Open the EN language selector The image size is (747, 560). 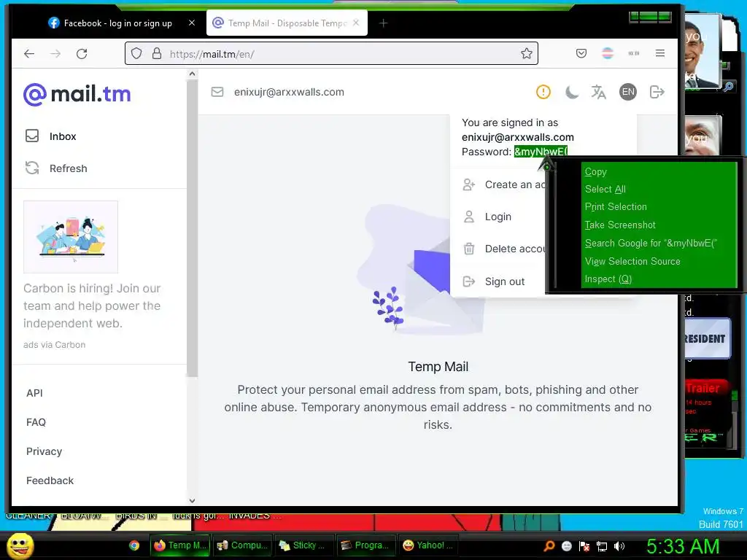[x=628, y=92]
